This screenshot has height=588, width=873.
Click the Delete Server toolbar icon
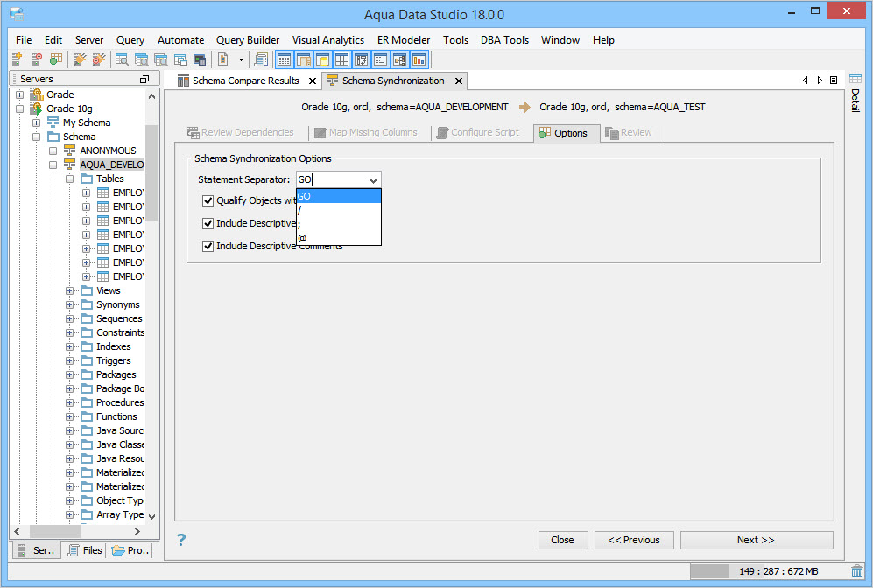click(37, 59)
